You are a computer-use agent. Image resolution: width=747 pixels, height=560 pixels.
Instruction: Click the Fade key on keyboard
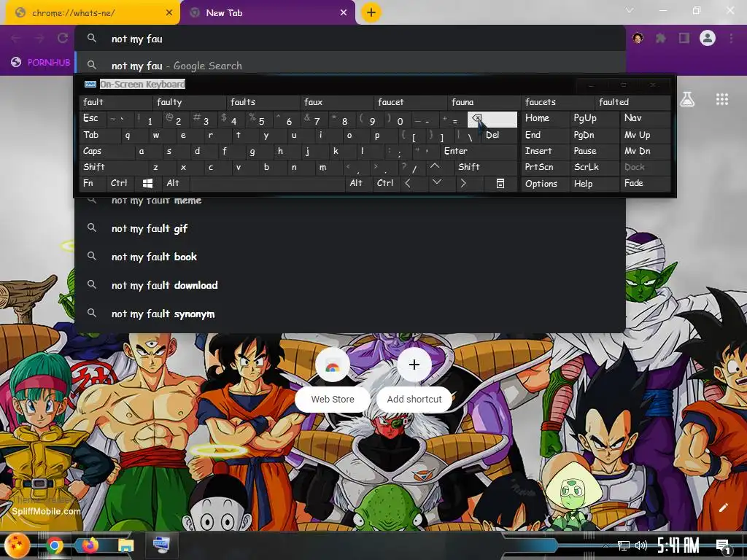(646, 183)
